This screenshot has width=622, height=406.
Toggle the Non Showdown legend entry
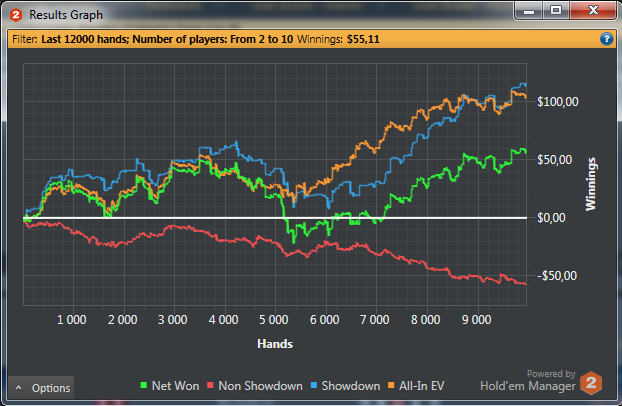pos(255,386)
